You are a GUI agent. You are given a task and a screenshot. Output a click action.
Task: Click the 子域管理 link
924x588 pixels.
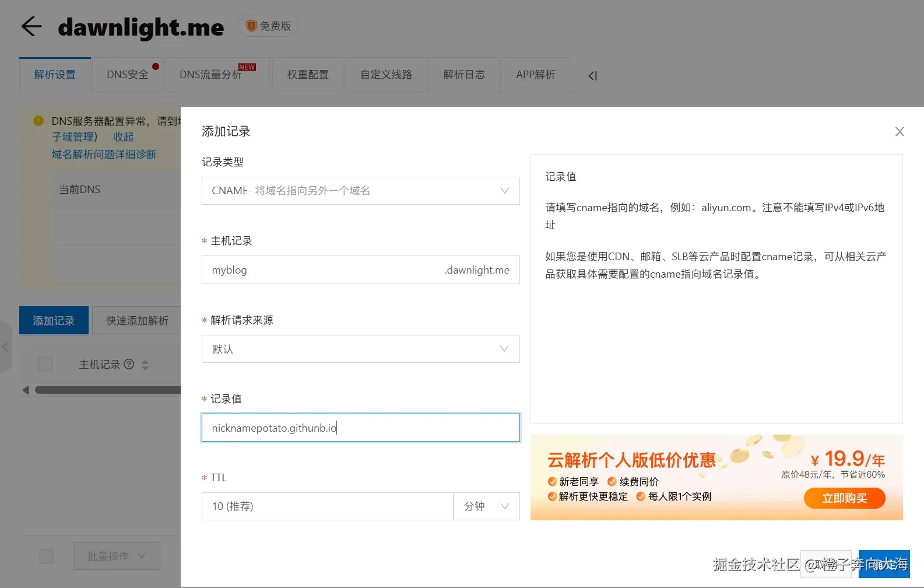point(73,136)
